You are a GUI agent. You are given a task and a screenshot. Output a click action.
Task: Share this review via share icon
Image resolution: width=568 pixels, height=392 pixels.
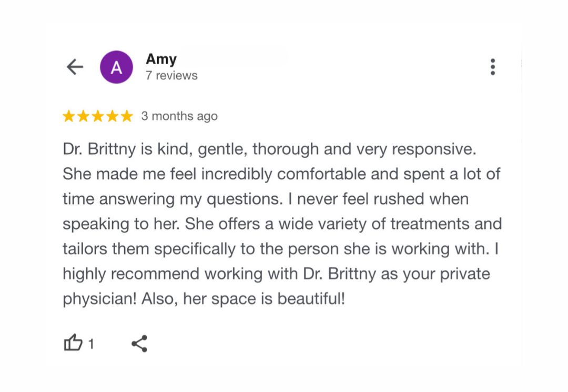pos(139,344)
